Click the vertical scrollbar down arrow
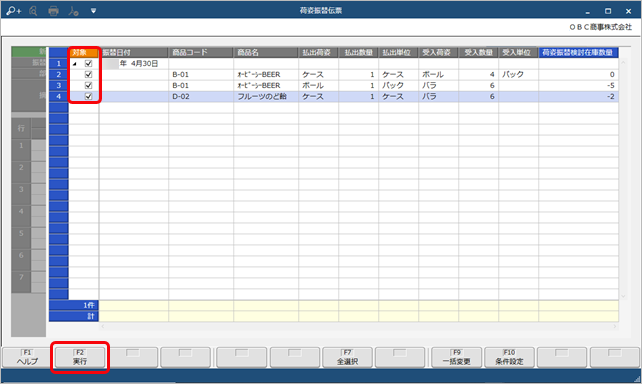642x384 pixels. [x=623, y=296]
